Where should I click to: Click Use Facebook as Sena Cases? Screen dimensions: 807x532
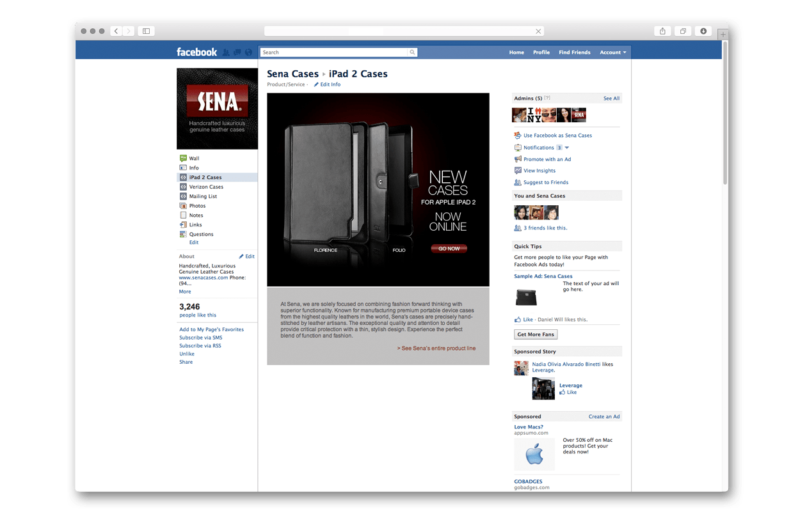[557, 136]
